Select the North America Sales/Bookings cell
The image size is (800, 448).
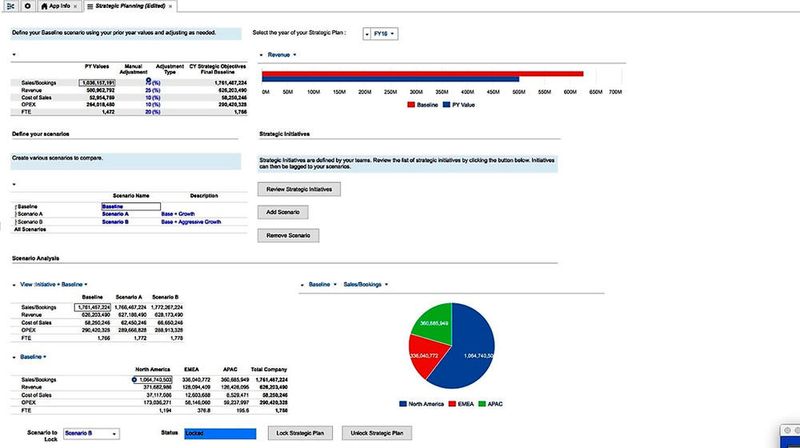click(153, 380)
